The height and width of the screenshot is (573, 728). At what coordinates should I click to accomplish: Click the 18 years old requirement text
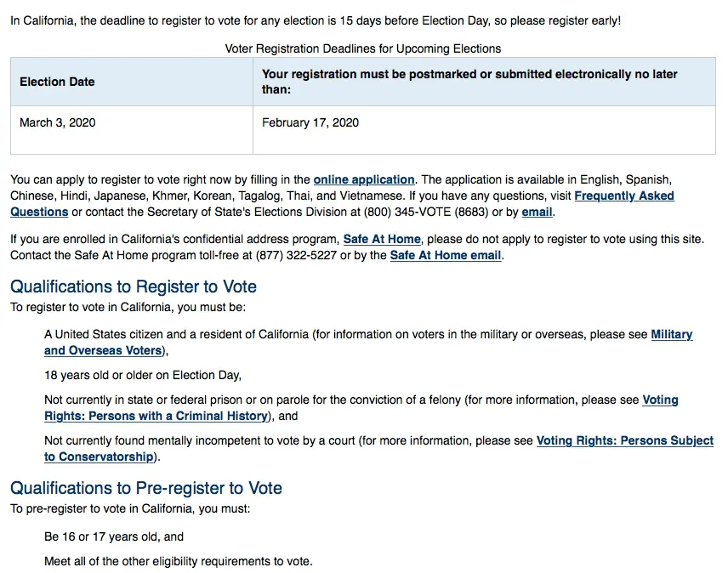[143, 375]
